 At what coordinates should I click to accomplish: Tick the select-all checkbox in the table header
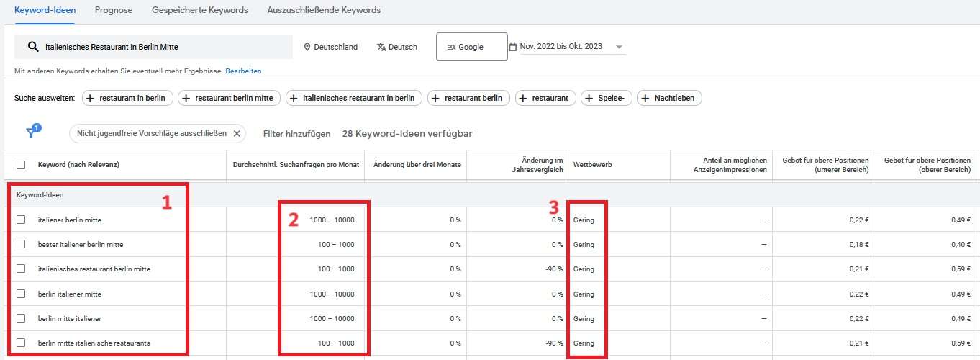(21, 165)
